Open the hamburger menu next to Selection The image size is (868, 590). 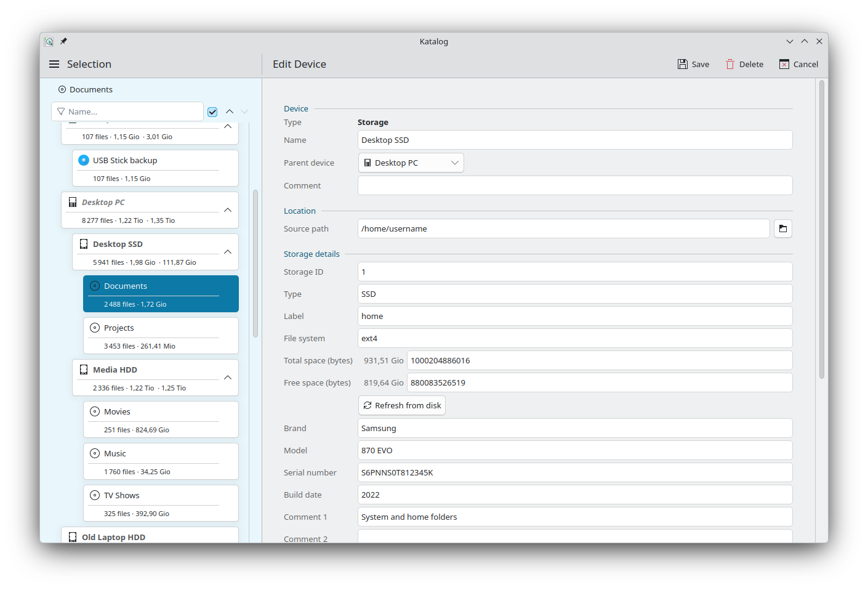(54, 64)
